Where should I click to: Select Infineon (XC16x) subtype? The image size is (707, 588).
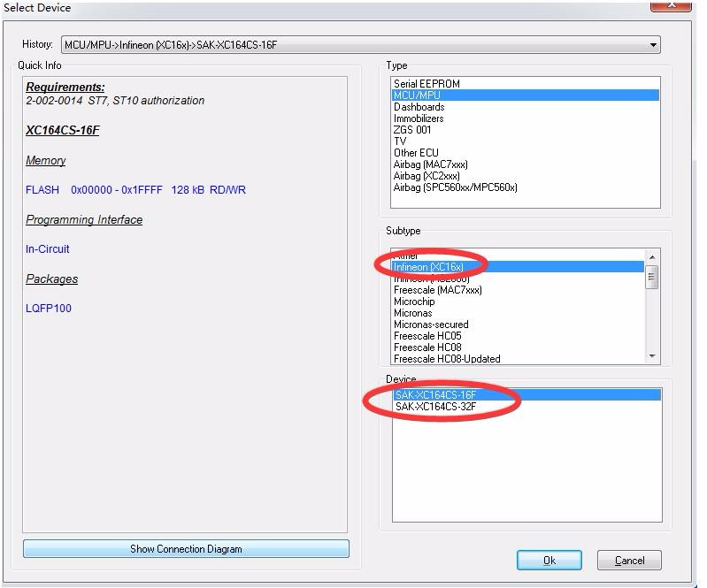518,267
